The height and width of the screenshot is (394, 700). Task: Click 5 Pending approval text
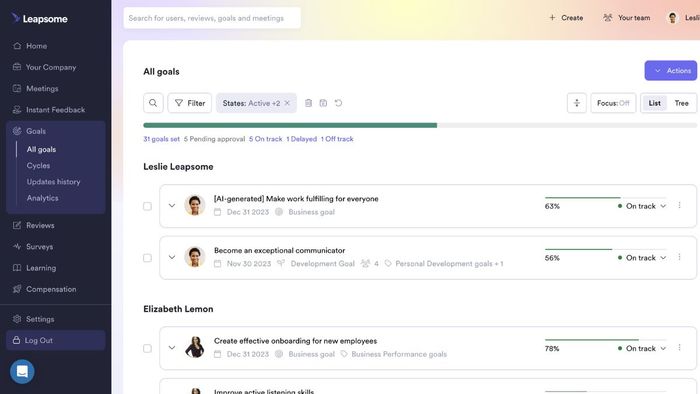click(214, 139)
